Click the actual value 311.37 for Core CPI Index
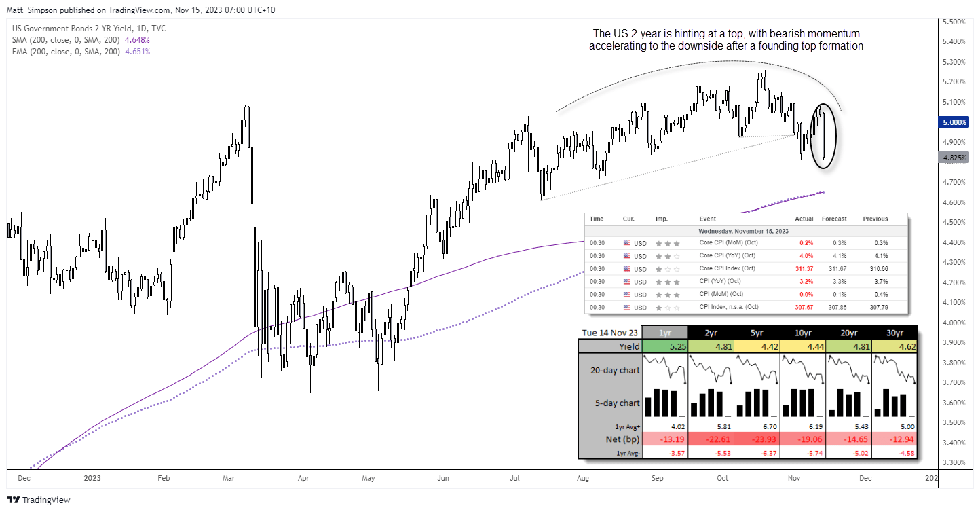 804,268
